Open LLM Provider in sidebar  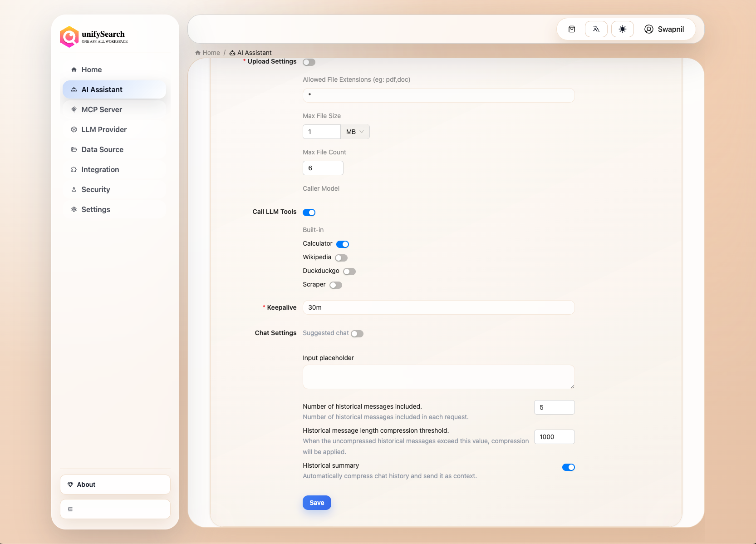(104, 129)
